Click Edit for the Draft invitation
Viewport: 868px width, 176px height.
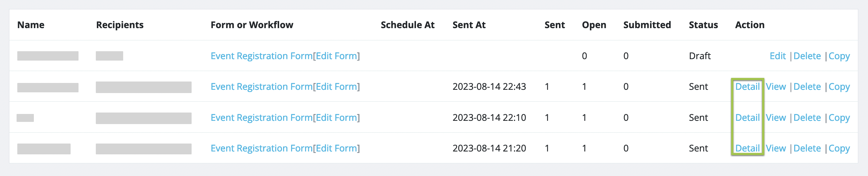click(x=777, y=56)
